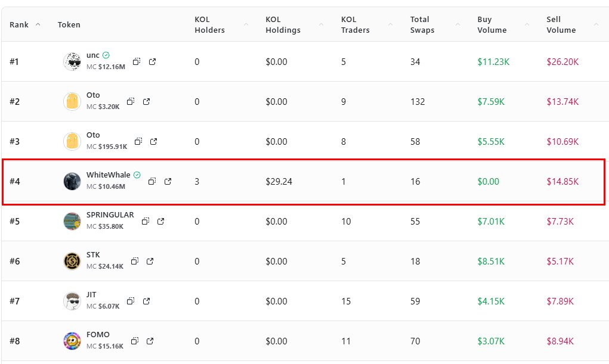Select the FOMO token avatar
The image size is (609, 364).
(x=72, y=341)
